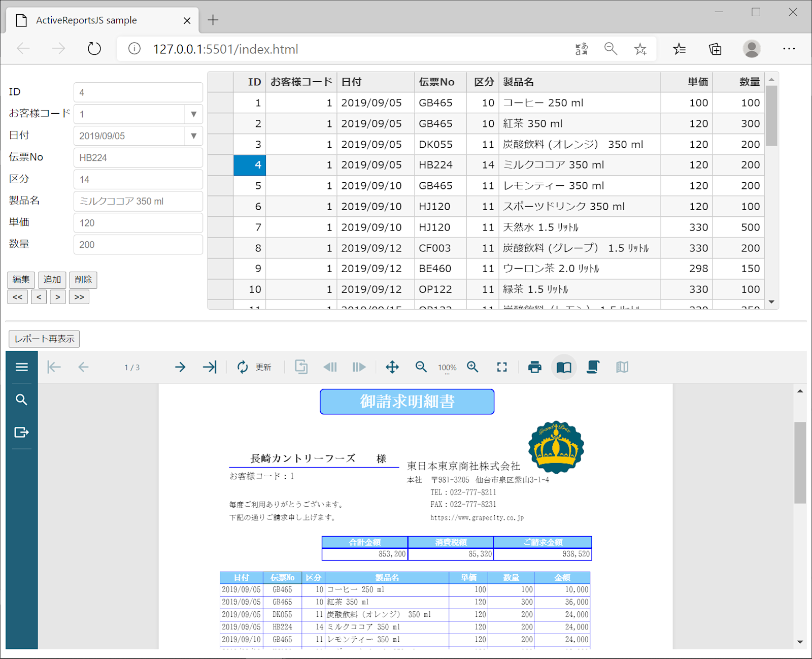Toggle fullscreen mode in report viewer

click(502, 367)
